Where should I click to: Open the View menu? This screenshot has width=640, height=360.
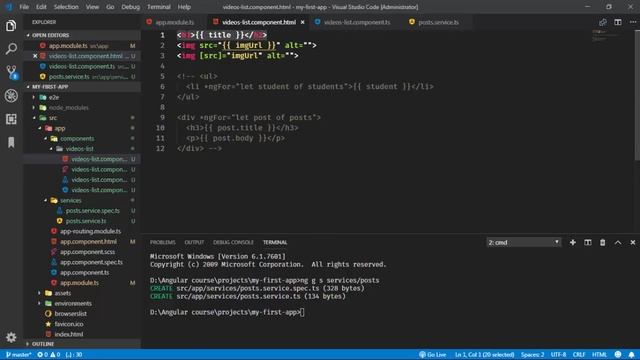(92, 7)
